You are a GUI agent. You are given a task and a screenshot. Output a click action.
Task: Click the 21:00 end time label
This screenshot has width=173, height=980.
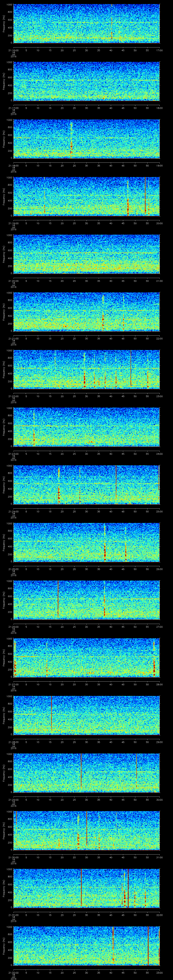pyautogui.click(x=160, y=281)
